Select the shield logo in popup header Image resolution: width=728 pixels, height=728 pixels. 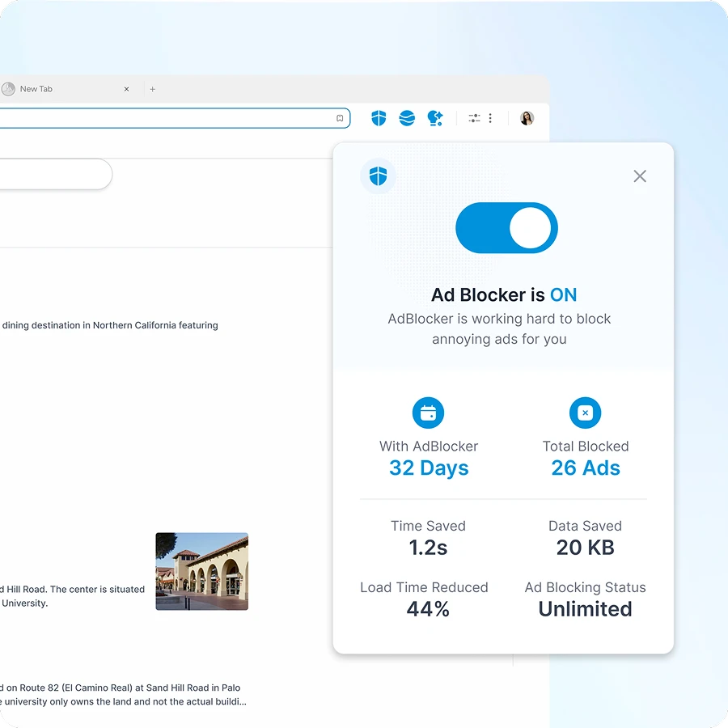pyautogui.click(x=378, y=176)
